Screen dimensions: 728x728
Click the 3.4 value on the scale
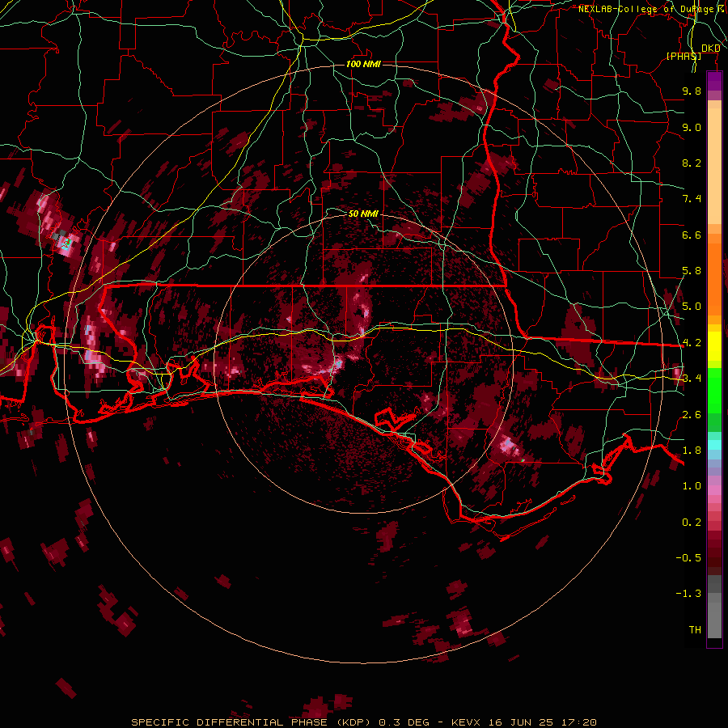[x=692, y=379]
